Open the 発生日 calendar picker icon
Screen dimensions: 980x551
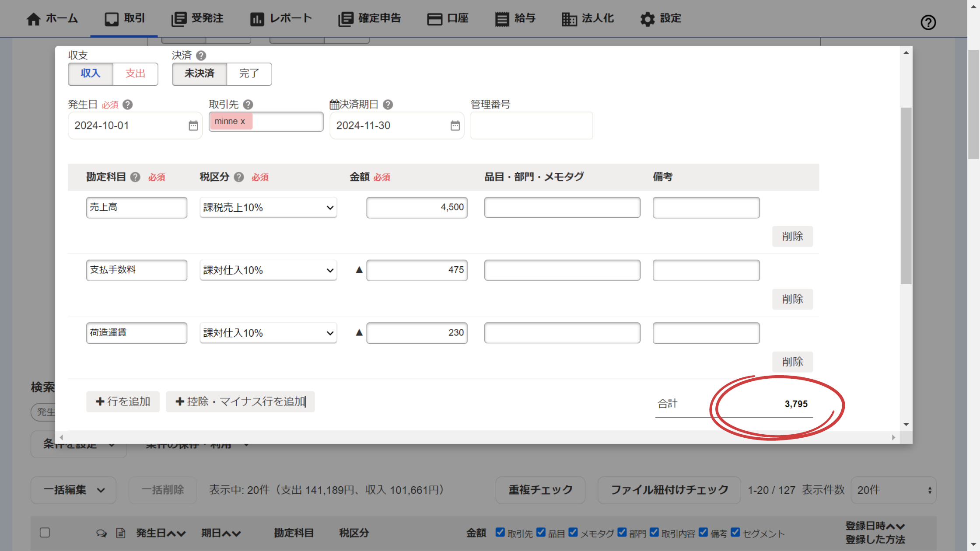193,126
